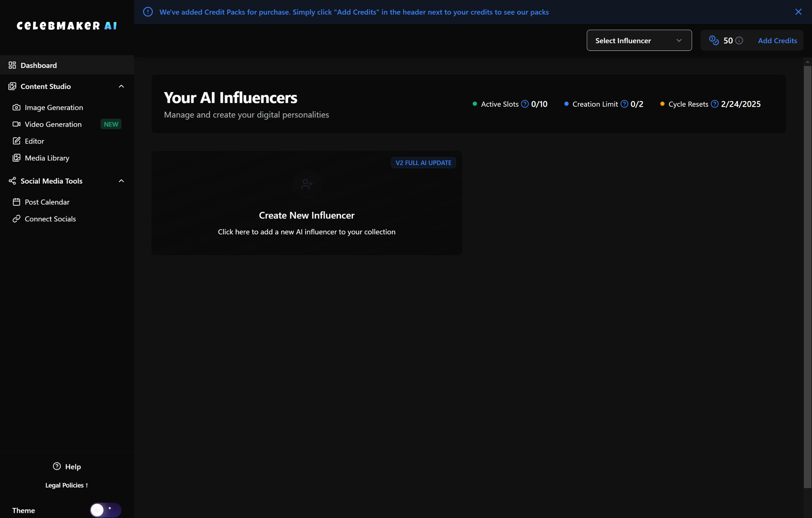Toggle the Theme dark/light switch
Screen dimensions: 812x518
105,509
